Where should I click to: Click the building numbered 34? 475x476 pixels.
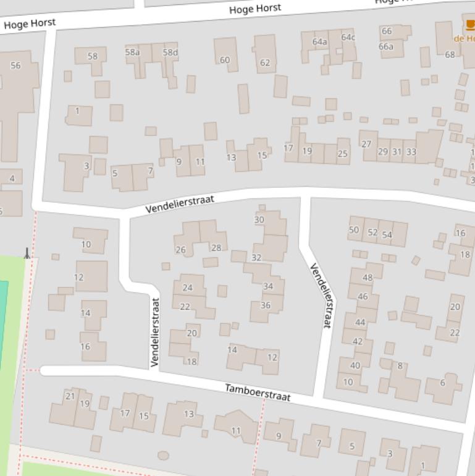tap(268, 286)
